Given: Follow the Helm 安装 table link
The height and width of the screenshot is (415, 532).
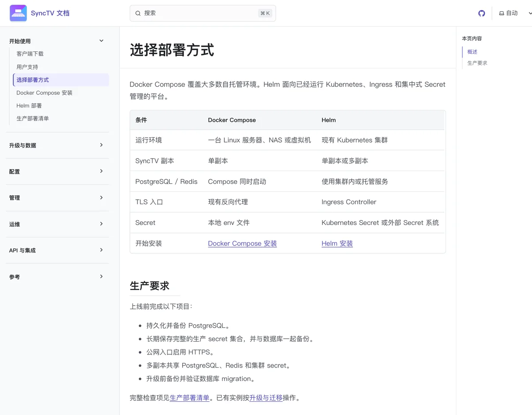Looking at the screenshot, I should click(x=337, y=243).
